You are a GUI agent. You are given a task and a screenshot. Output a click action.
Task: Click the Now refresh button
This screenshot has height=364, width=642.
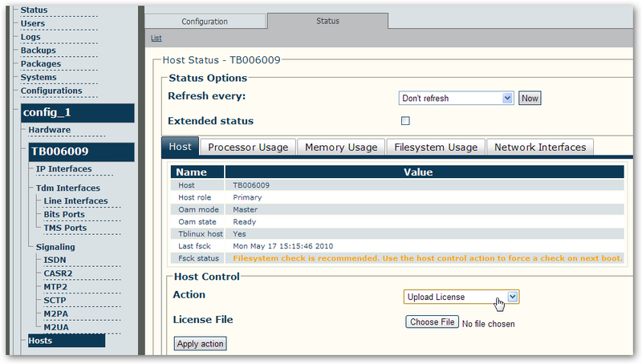point(529,98)
